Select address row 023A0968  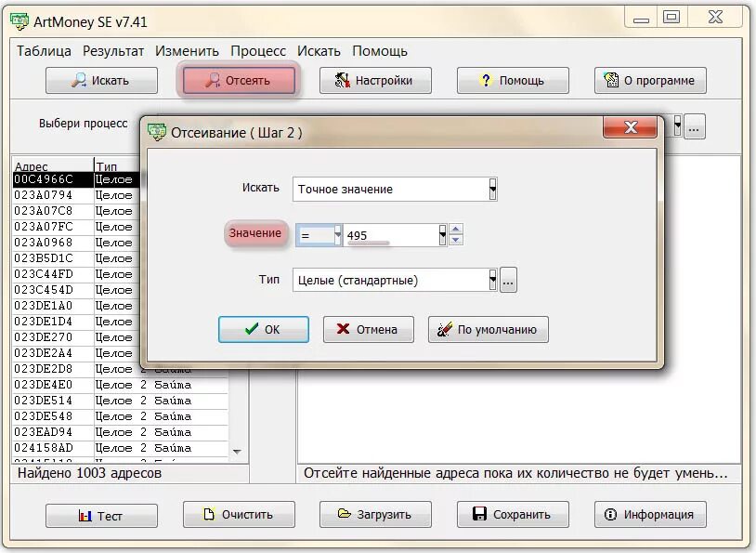(x=76, y=243)
